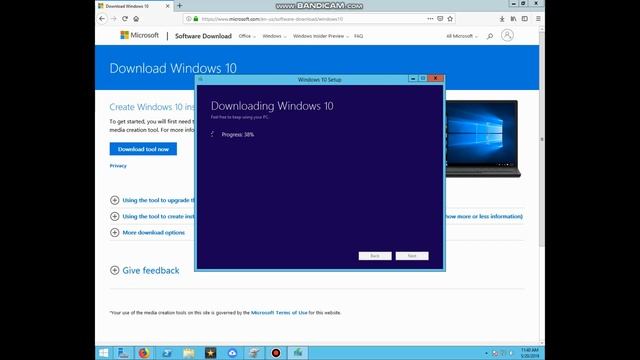Image resolution: width=640 pixels, height=360 pixels.
Task: Click the browser forward arrow
Action: (x=113, y=19)
